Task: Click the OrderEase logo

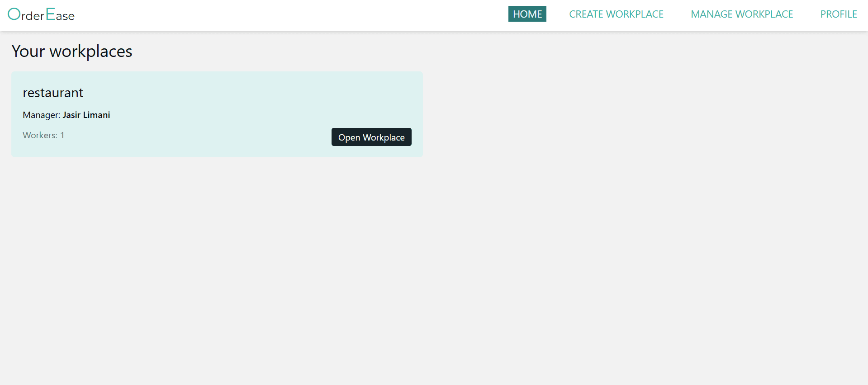Action: (x=41, y=14)
